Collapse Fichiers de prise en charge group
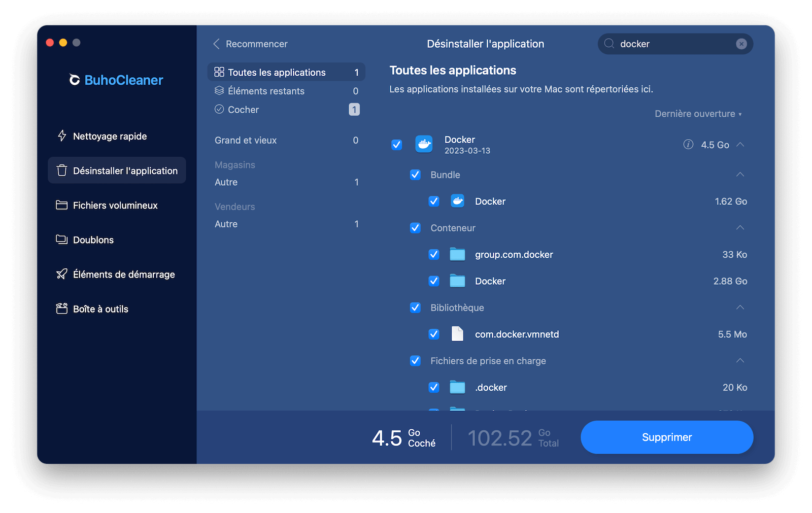Viewport: 812px width, 513px height. coord(740,361)
